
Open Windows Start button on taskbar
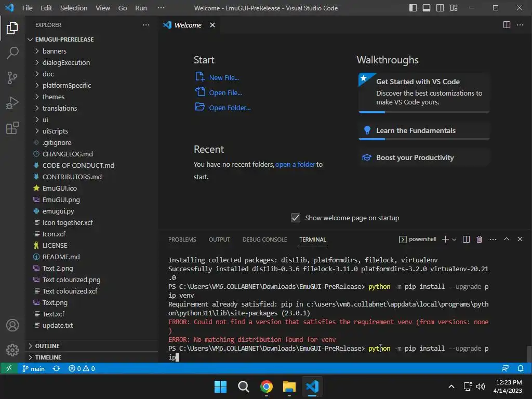pos(220,387)
